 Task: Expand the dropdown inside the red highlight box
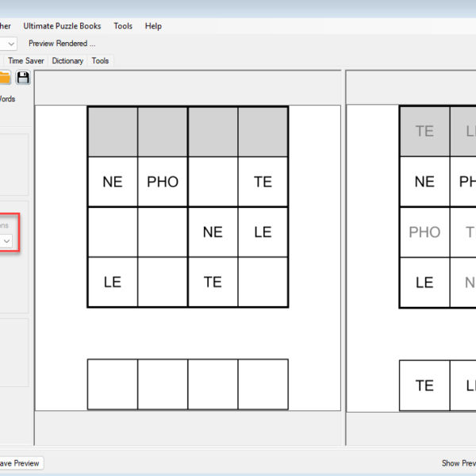[x=7, y=240]
